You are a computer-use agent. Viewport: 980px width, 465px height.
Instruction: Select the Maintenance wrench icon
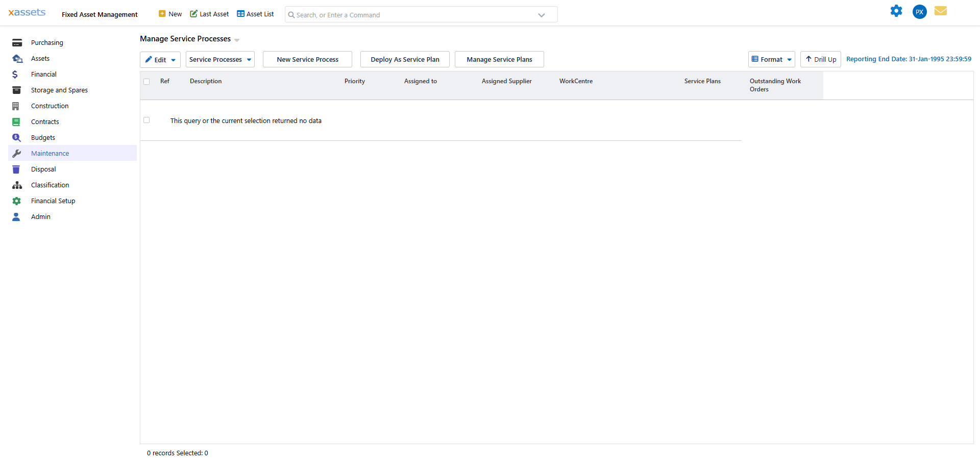point(17,153)
